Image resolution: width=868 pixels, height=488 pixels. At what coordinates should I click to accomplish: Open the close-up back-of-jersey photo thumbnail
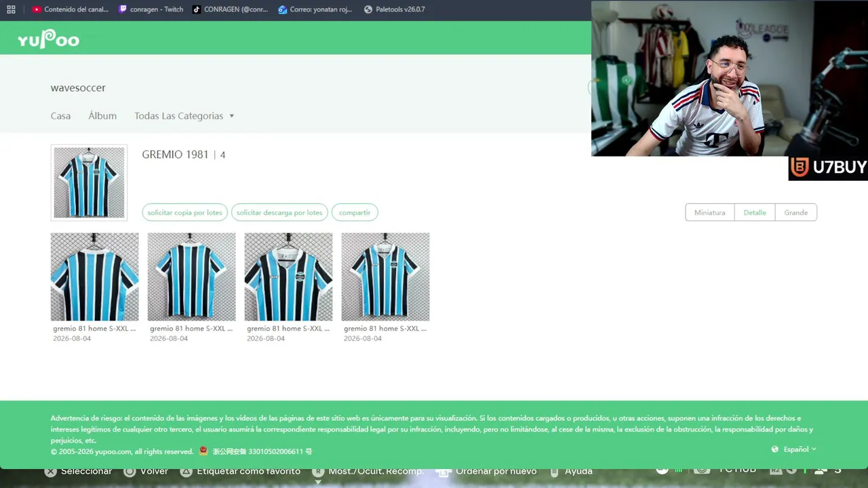(x=95, y=277)
